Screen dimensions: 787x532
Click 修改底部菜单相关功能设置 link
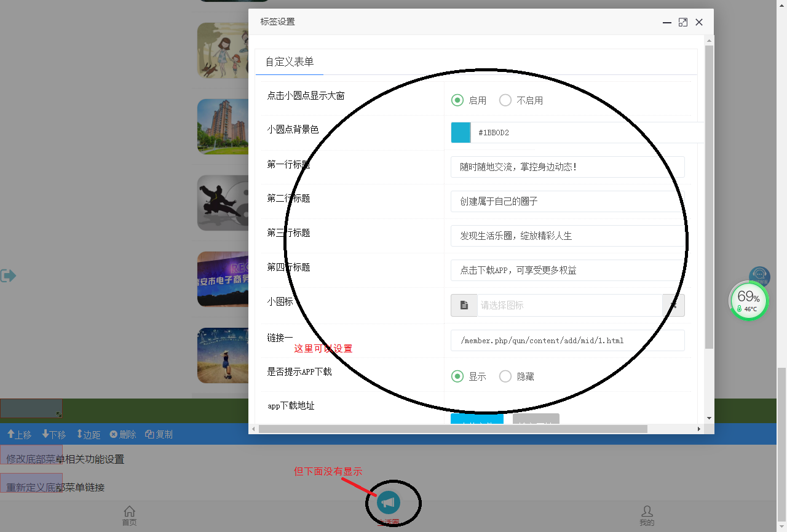65,459
